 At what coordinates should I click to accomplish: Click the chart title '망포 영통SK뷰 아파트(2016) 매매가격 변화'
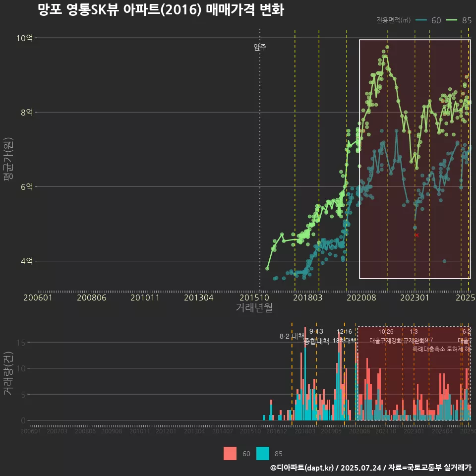coord(161,10)
